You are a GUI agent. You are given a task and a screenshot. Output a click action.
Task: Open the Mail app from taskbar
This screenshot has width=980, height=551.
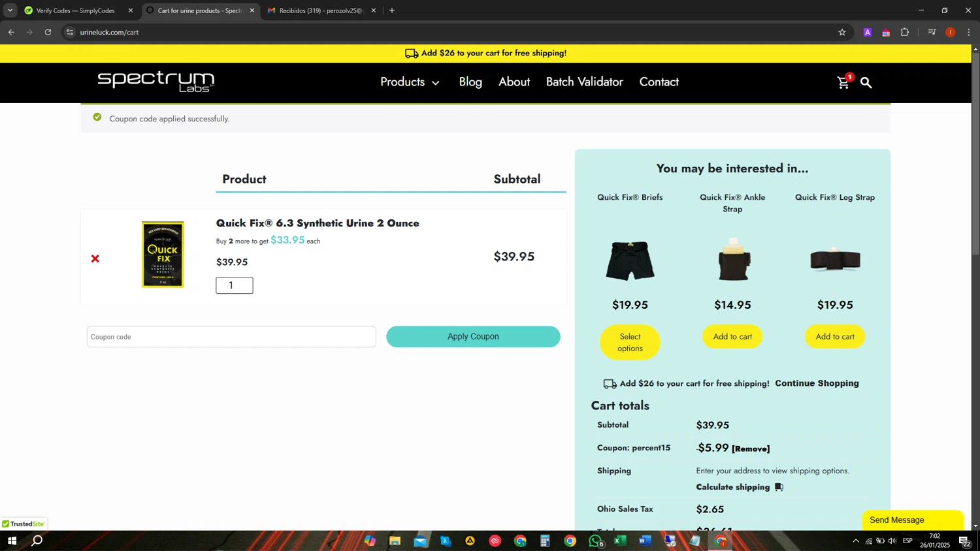point(420,541)
